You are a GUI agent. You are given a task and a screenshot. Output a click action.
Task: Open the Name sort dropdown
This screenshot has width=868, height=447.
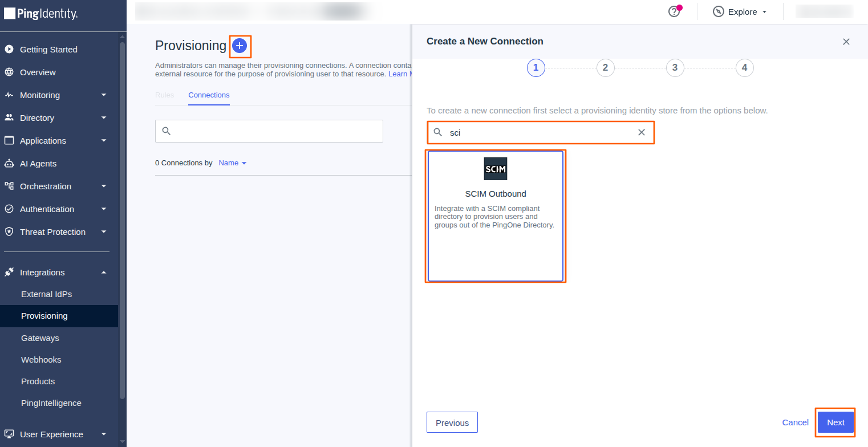coord(233,163)
